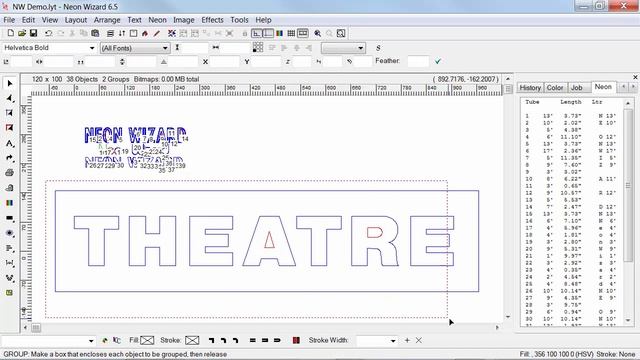Switch to the History tab
The height and width of the screenshot is (360, 640).
(x=530, y=88)
